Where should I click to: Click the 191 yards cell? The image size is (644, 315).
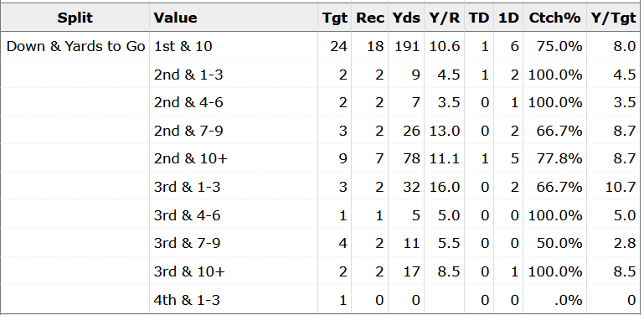pyautogui.click(x=408, y=46)
